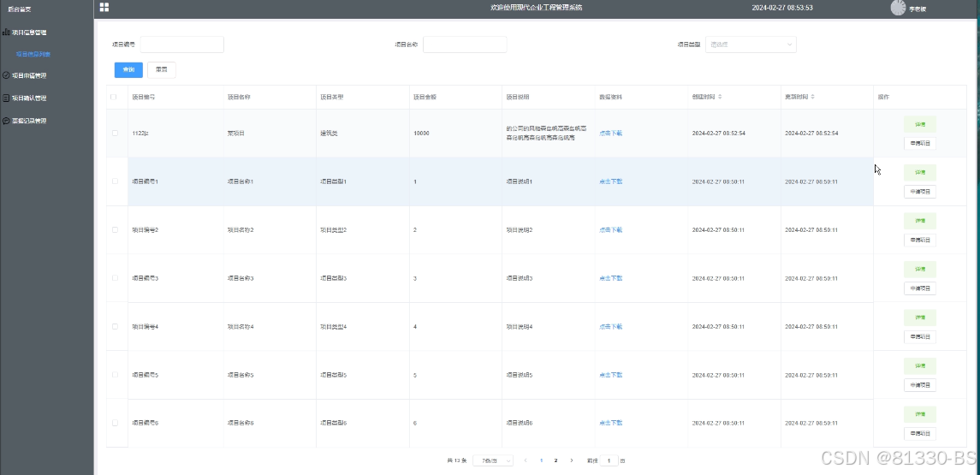Focus the 项目编号 search input field
The height and width of the screenshot is (475, 980).
click(x=181, y=45)
